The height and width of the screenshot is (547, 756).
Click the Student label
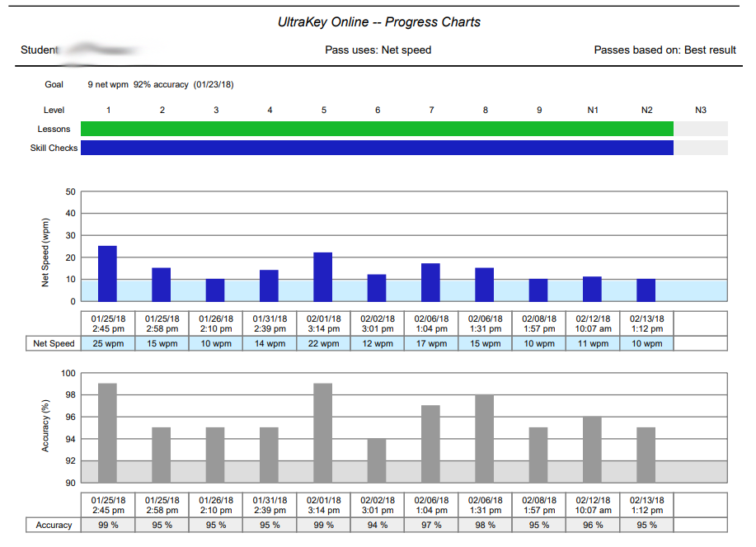(39, 50)
